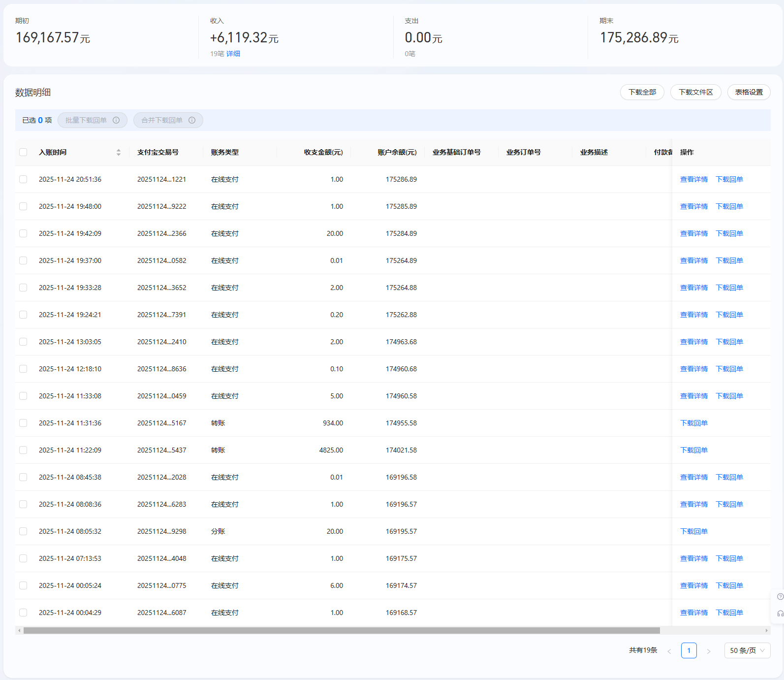The height and width of the screenshot is (680, 784).
Task: View details for transaction 20251124...9222
Action: [693, 206]
